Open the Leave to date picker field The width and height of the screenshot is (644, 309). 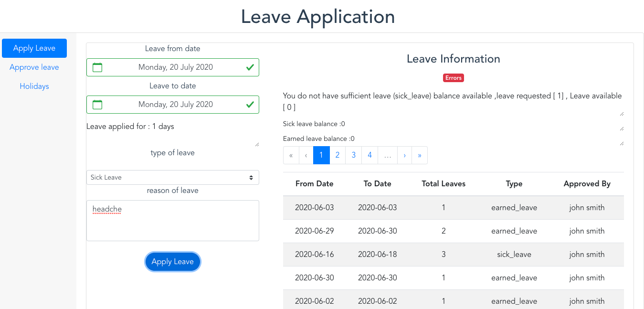click(175, 105)
